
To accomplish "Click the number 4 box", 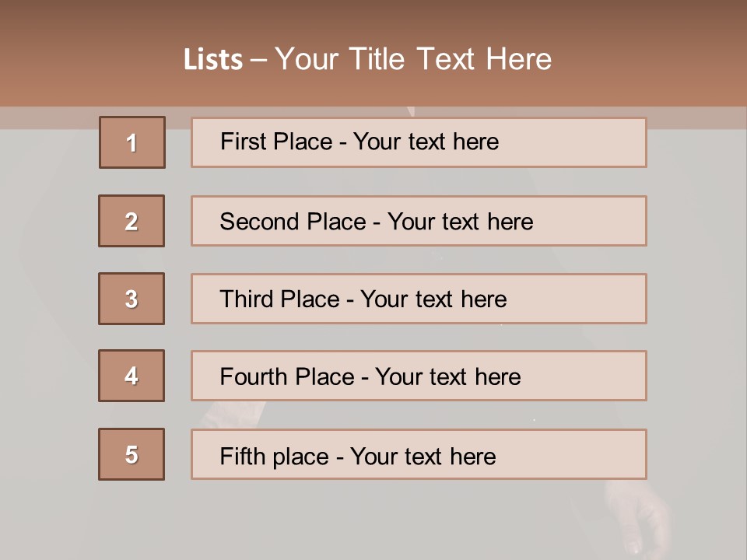I will pyautogui.click(x=132, y=376).
